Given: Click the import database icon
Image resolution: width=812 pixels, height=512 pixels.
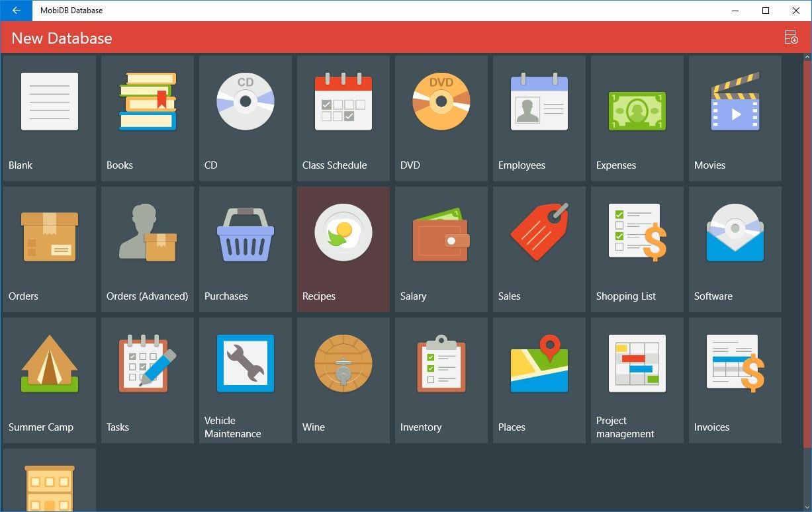Looking at the screenshot, I should 790,38.
